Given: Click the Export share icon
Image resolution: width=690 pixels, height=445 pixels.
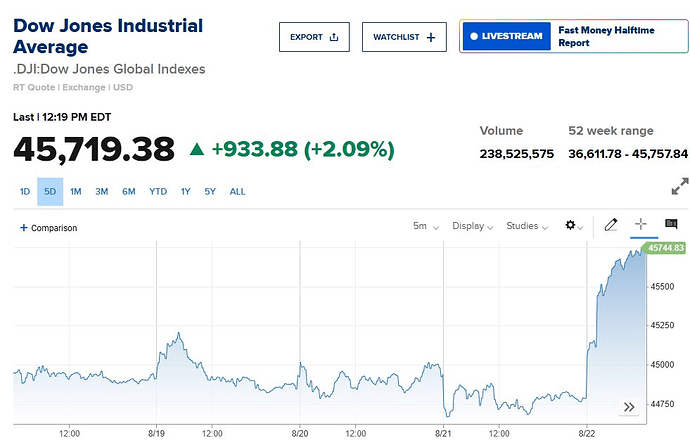Looking at the screenshot, I should (x=334, y=37).
